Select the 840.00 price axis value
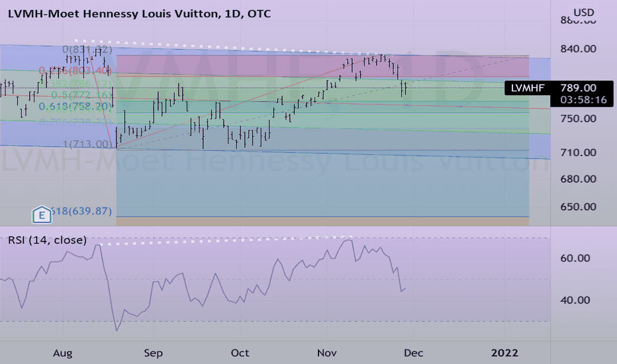617x364 pixels. (x=578, y=49)
